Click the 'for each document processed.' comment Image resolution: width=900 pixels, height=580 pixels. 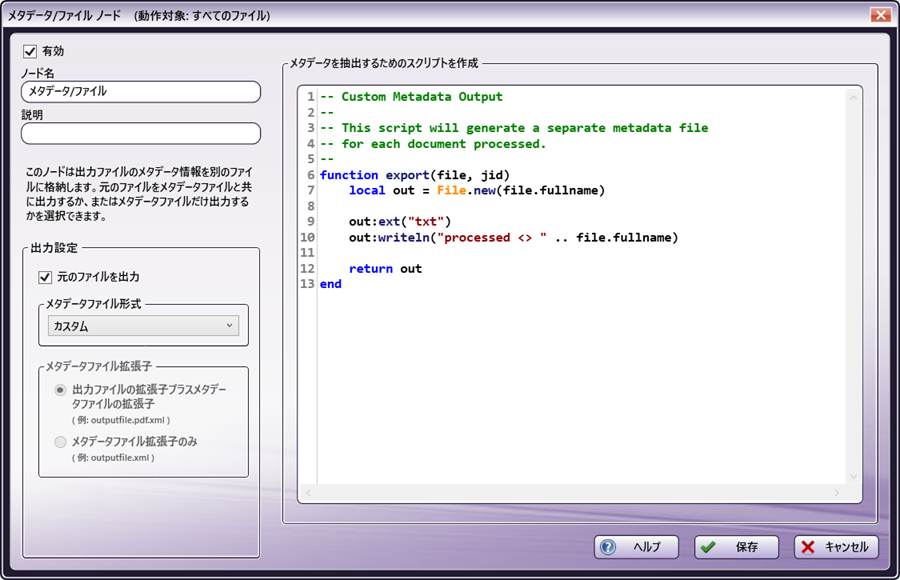[x=433, y=144]
